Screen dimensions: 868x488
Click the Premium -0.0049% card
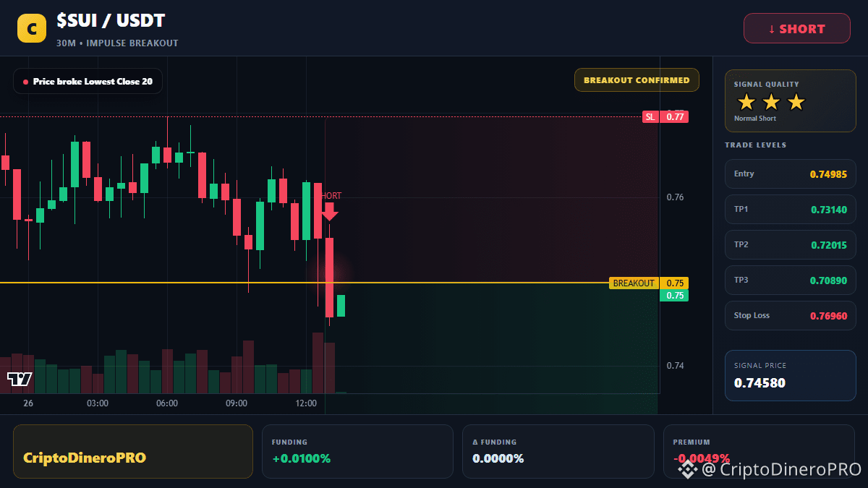tap(759, 451)
